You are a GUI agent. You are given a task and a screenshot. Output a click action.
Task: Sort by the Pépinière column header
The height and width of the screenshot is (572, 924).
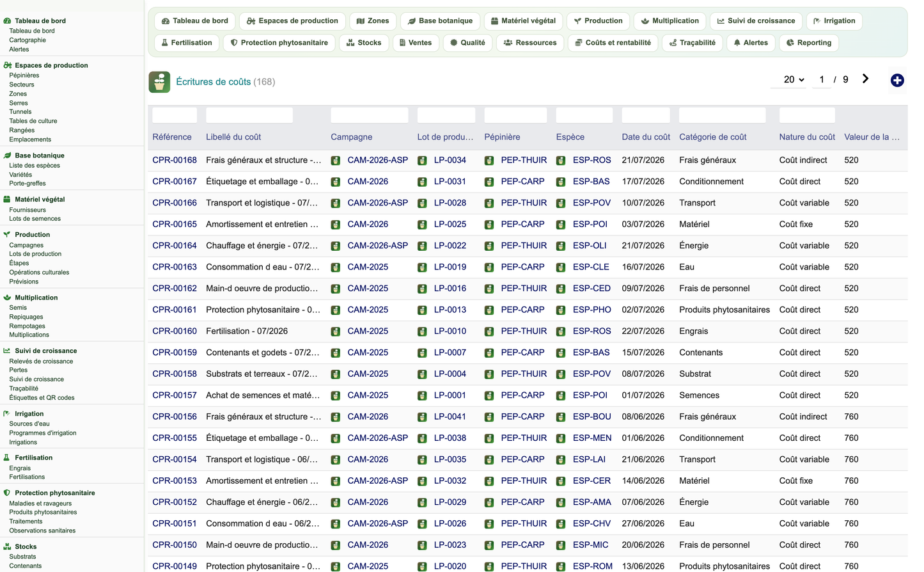502,137
